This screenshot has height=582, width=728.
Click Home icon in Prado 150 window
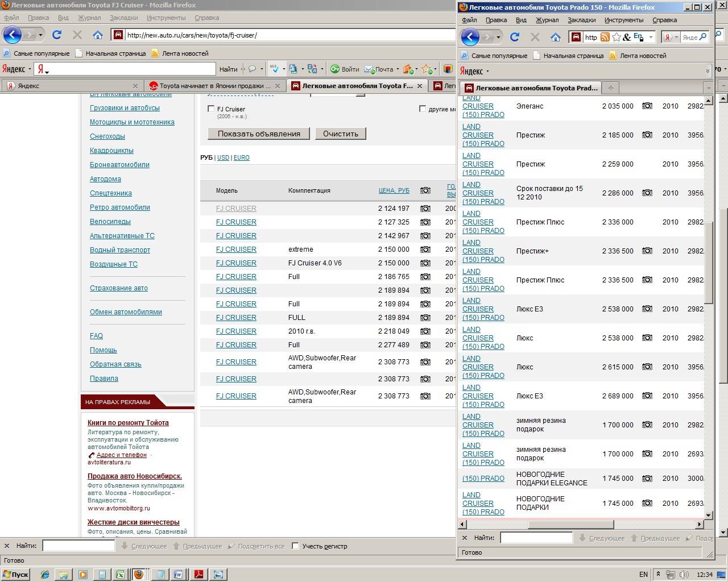click(556, 37)
